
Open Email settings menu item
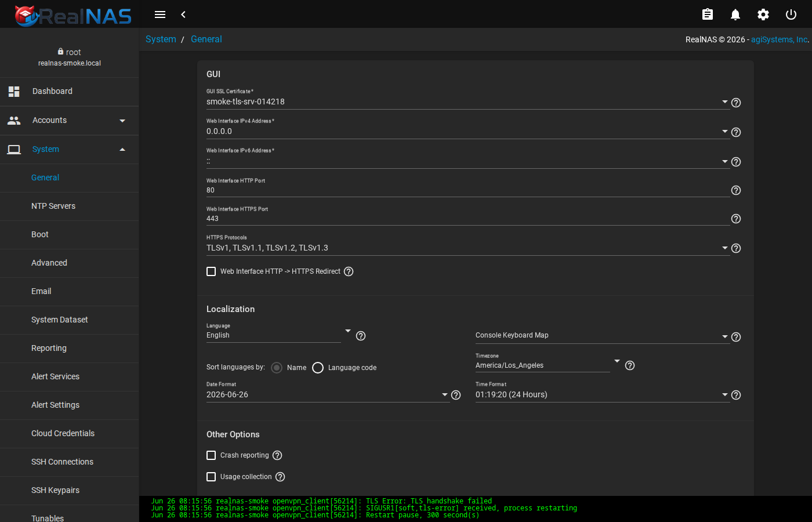pyautogui.click(x=70, y=292)
